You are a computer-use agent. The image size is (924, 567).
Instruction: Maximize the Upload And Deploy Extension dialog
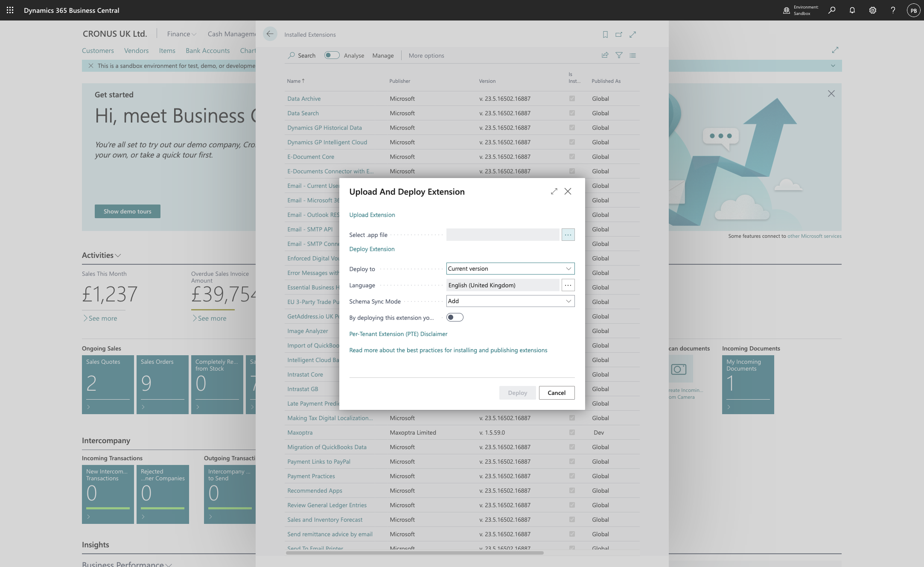coord(554,191)
